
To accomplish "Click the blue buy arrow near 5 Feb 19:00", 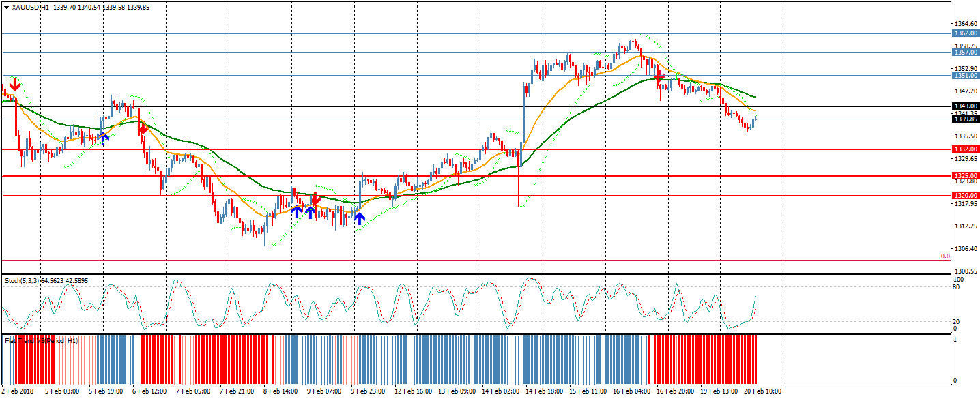I will 103,138.
